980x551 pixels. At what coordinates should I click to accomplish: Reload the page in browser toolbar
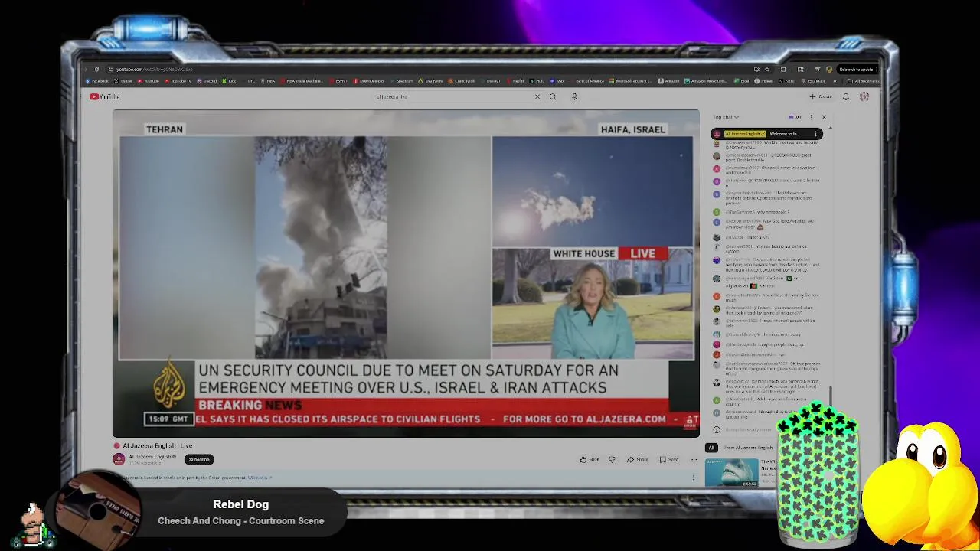pos(96,70)
